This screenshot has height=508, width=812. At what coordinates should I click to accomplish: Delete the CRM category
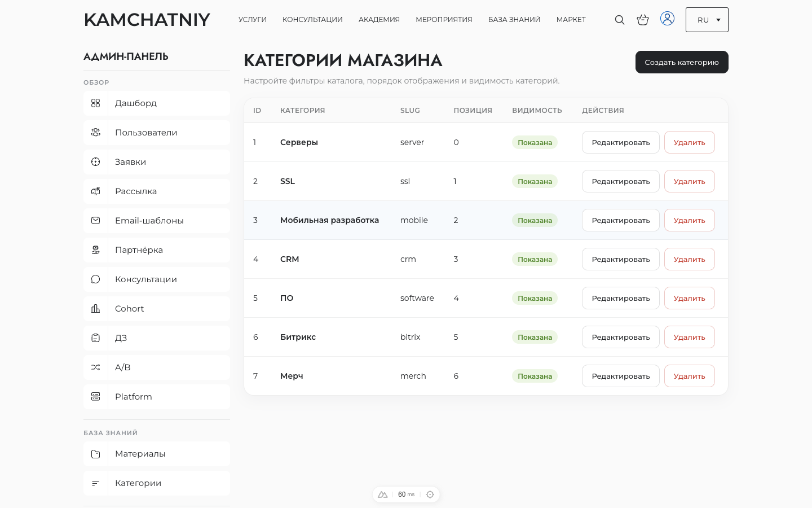coord(690,259)
